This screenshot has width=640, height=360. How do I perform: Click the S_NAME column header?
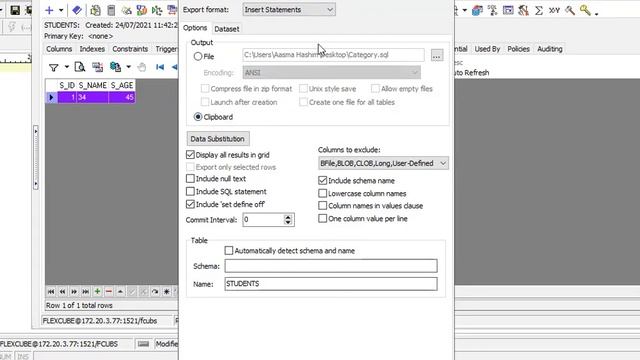point(93,85)
